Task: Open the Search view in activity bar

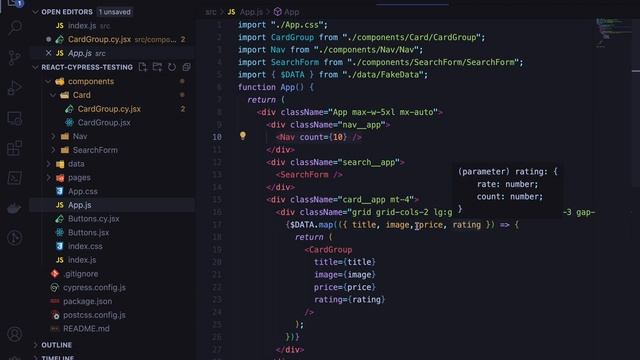Action: click(x=15, y=28)
